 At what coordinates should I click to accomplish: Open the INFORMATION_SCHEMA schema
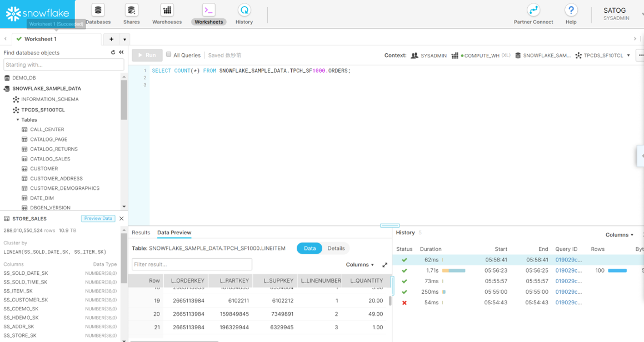pyautogui.click(x=49, y=99)
